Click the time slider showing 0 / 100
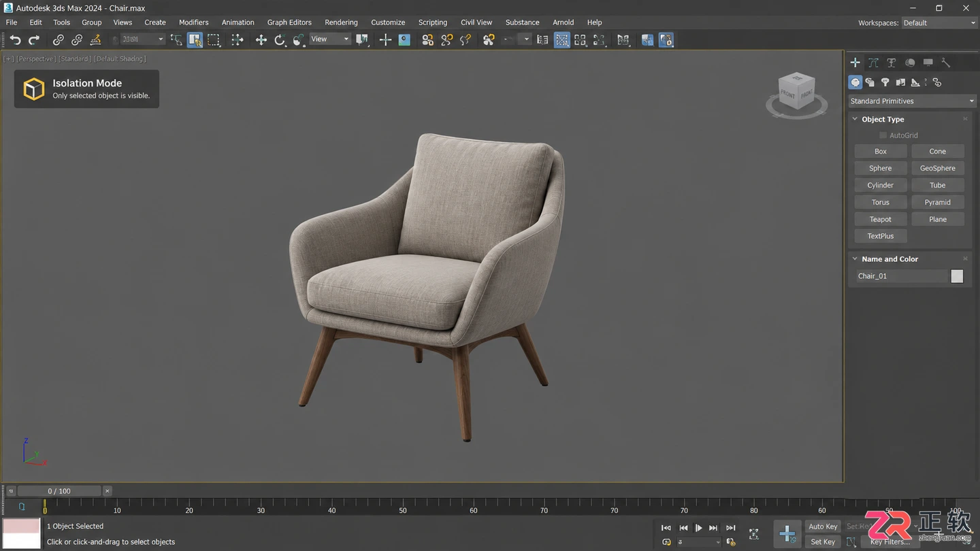 pos(59,491)
